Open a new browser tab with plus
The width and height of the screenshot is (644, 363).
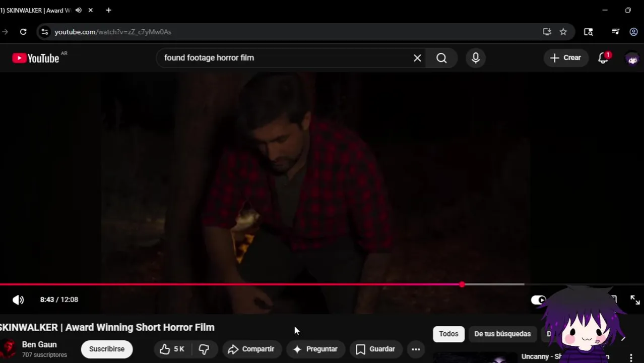(x=108, y=10)
